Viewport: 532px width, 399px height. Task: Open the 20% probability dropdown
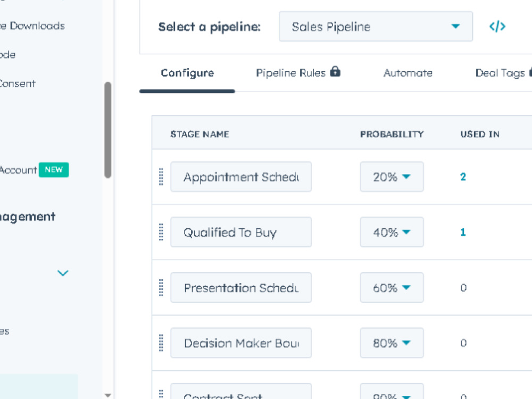(x=392, y=177)
